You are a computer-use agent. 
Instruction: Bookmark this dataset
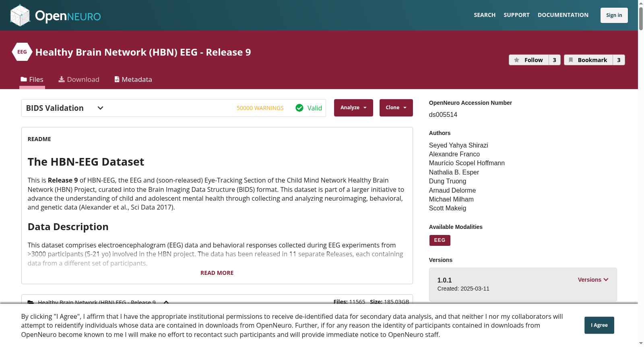[x=588, y=60]
